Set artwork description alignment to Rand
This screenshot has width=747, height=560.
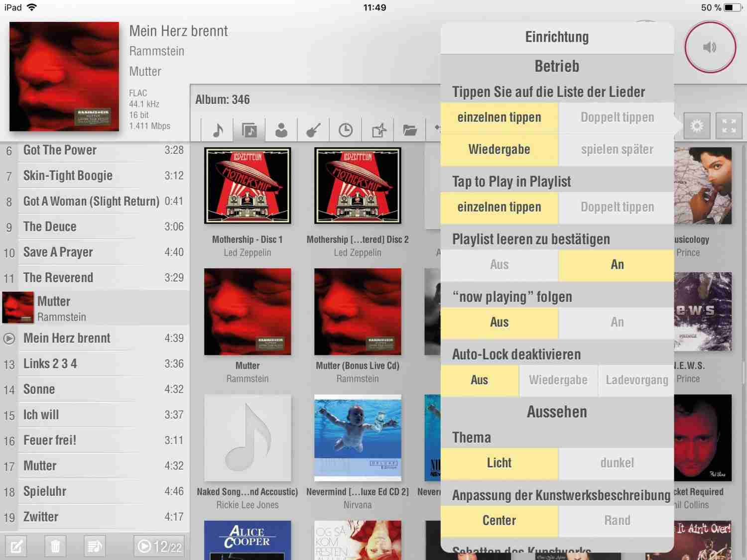pos(617,521)
